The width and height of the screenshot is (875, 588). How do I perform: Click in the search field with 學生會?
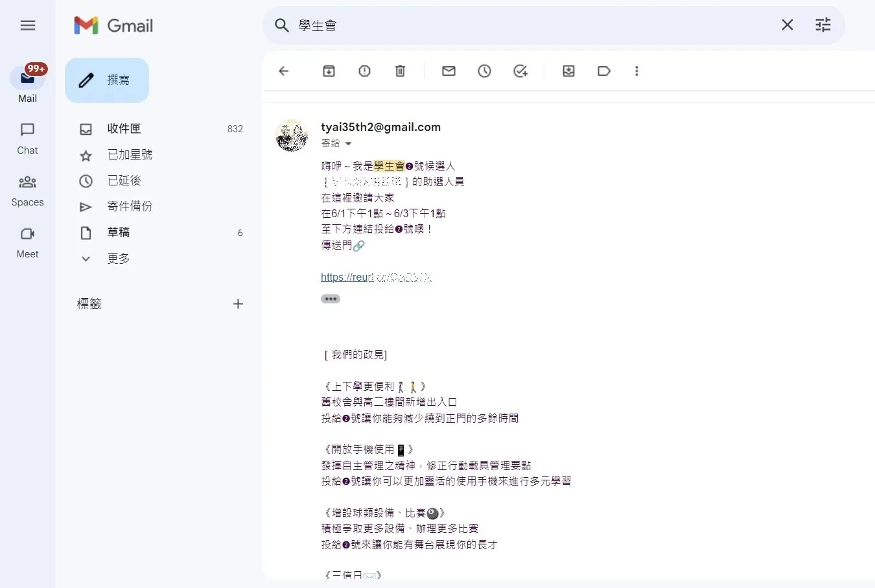click(x=531, y=25)
